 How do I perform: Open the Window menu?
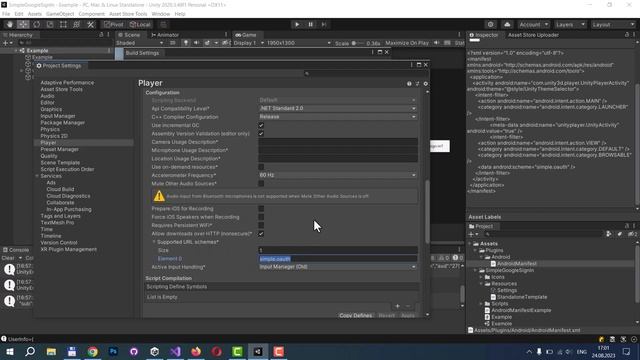click(160, 14)
